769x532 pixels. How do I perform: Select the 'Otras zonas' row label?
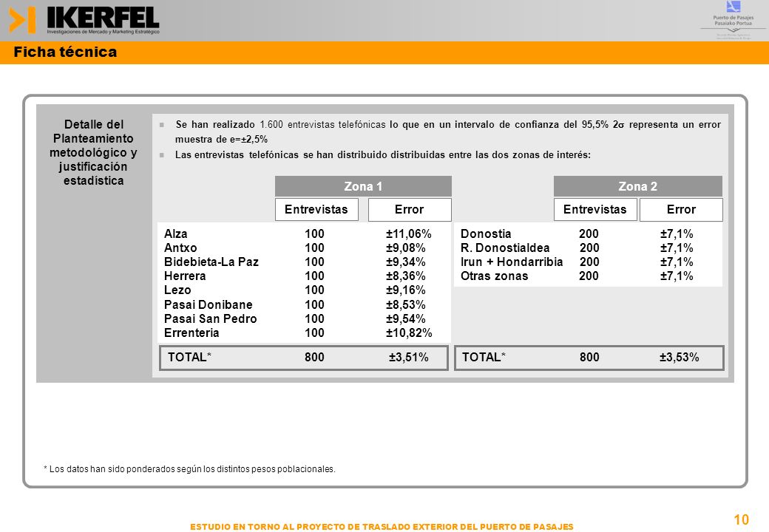tap(495, 276)
